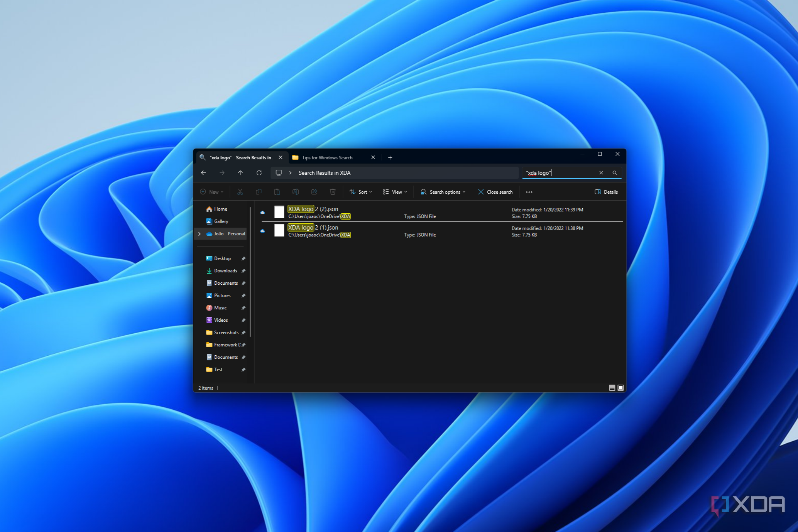
Task: Maximize the File Explorer window
Action: 600,154
